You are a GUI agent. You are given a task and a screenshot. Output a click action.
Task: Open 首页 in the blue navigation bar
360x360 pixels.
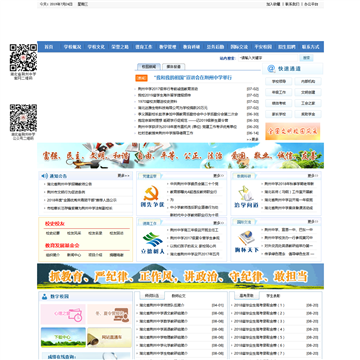coord(49,47)
